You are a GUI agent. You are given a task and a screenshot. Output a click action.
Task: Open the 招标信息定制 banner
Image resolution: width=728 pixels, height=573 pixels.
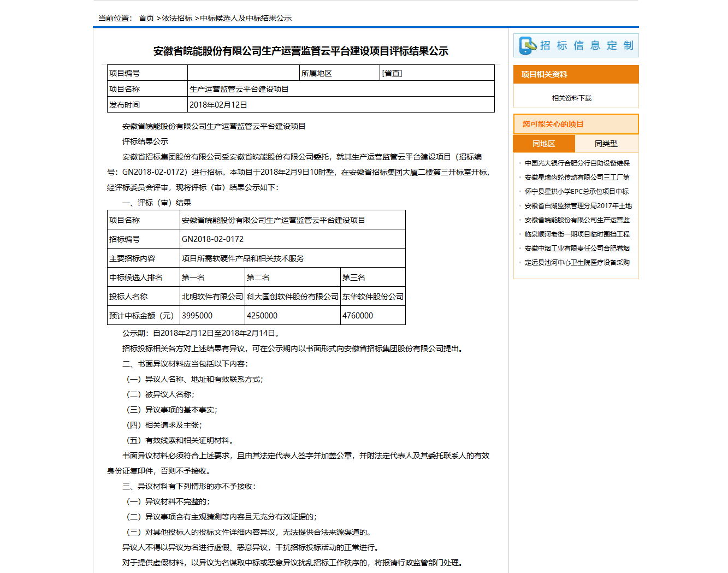pyautogui.click(x=576, y=45)
